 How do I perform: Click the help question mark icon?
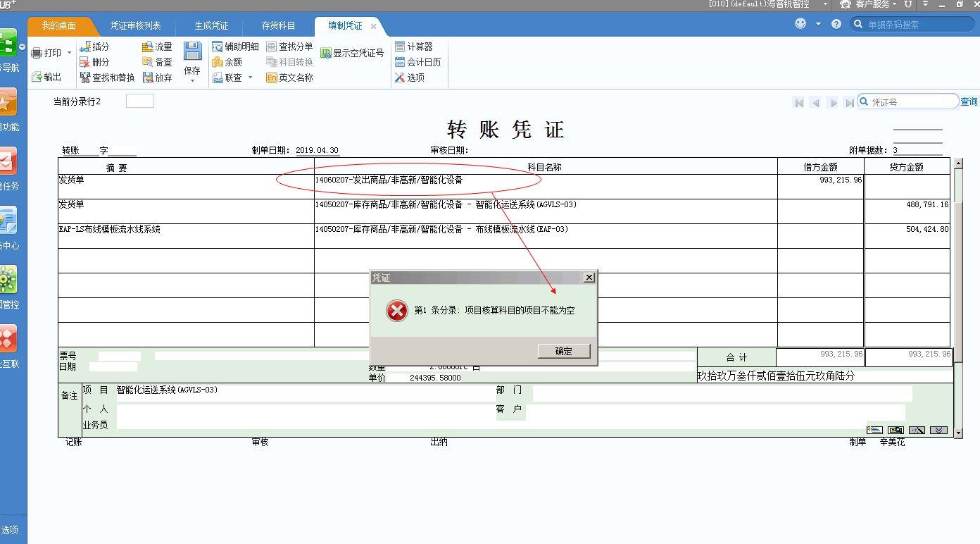[836, 24]
